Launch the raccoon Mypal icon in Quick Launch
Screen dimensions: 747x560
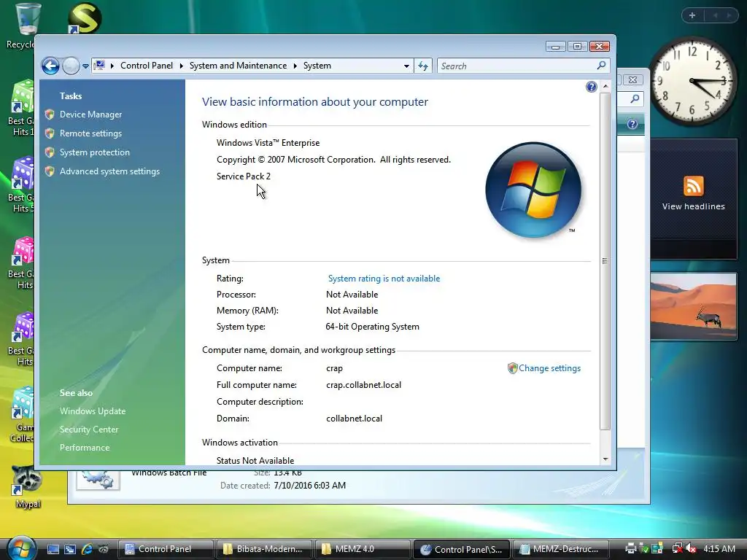pos(104,549)
